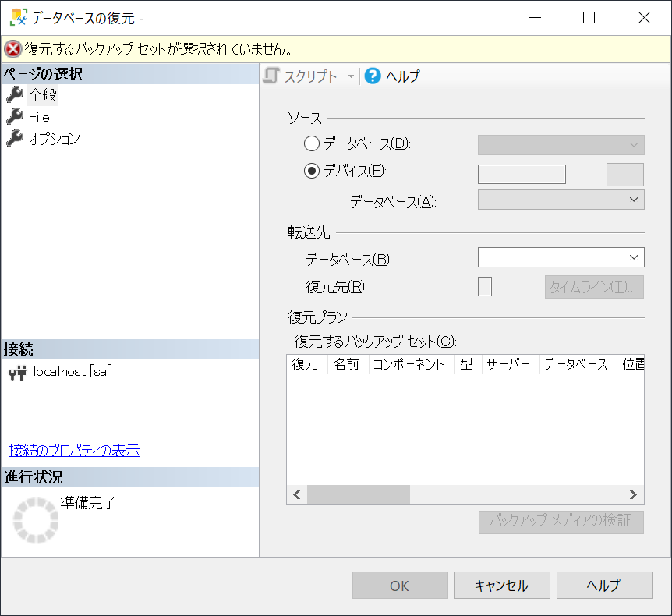672x616 pixels.
Task: Select the 全般 page
Action: 42,94
